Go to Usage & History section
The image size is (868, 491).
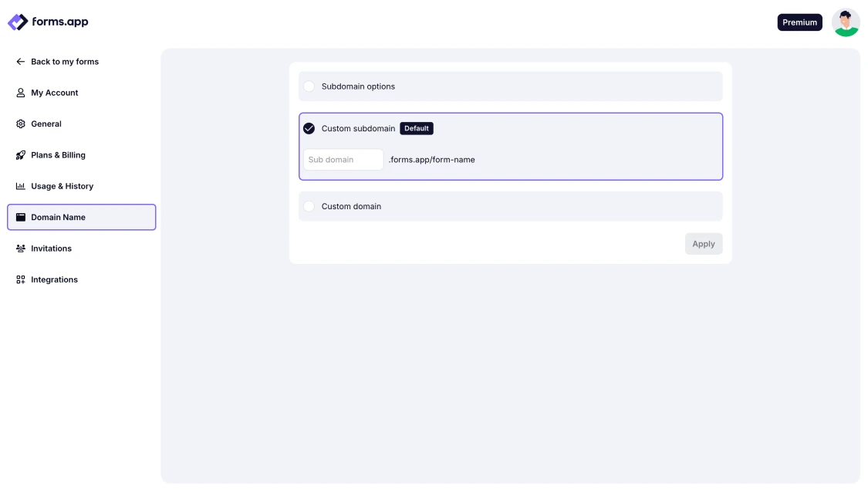(62, 186)
